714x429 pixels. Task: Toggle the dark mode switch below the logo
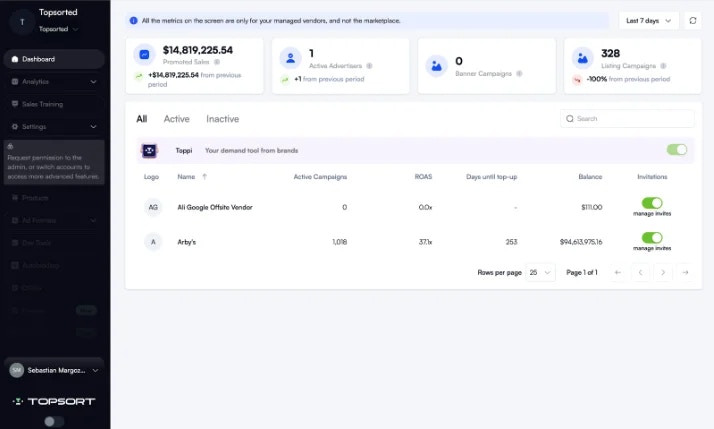(x=54, y=422)
